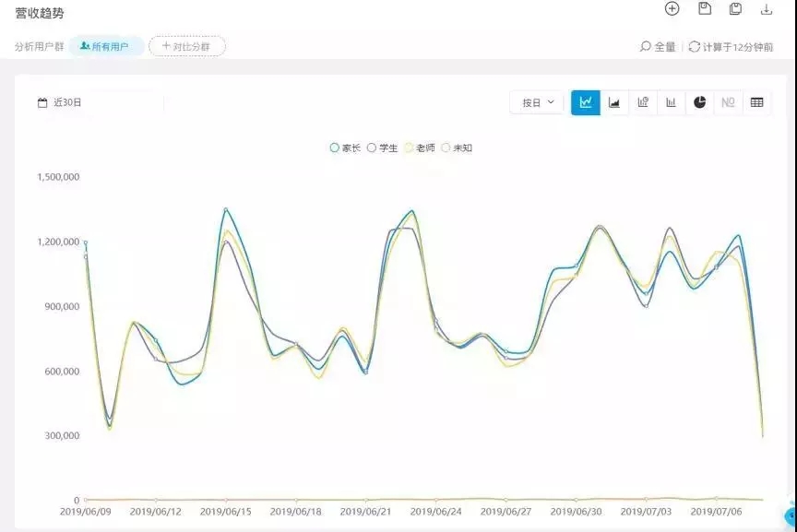Click the download export icon
797x532 pixels.
(767, 8)
